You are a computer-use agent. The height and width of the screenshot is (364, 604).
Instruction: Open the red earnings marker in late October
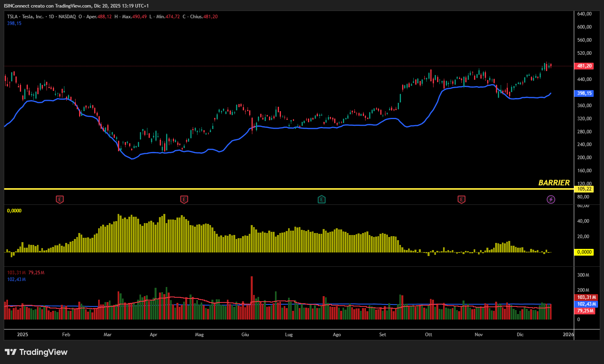[x=461, y=199]
